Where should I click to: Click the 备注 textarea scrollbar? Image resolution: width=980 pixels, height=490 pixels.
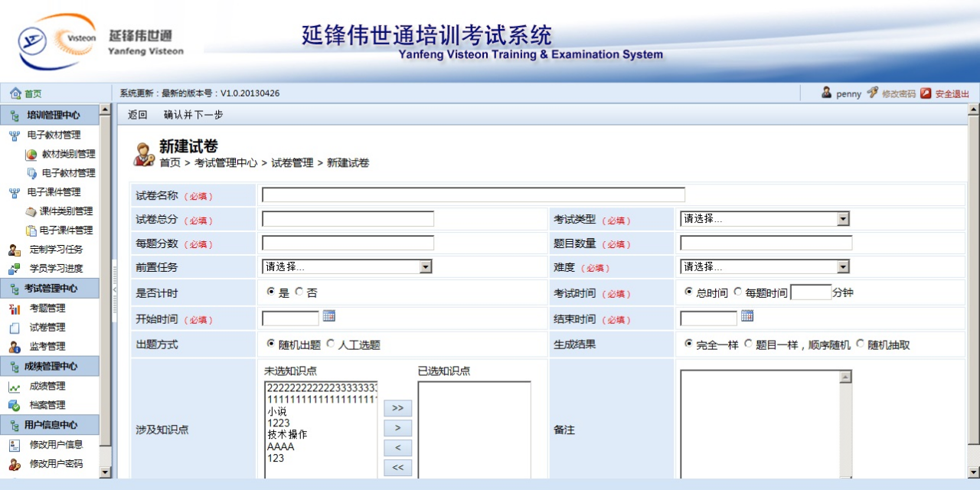[x=846, y=424]
